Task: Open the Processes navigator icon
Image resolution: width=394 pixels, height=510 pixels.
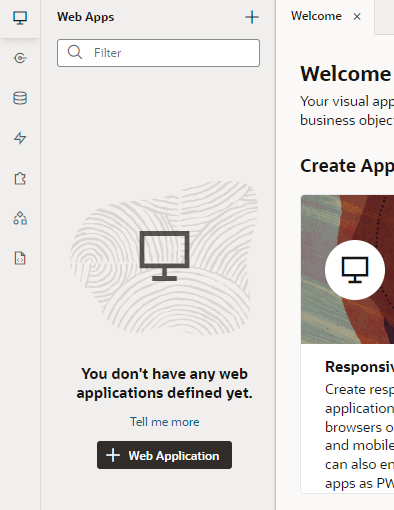Action: 20,58
